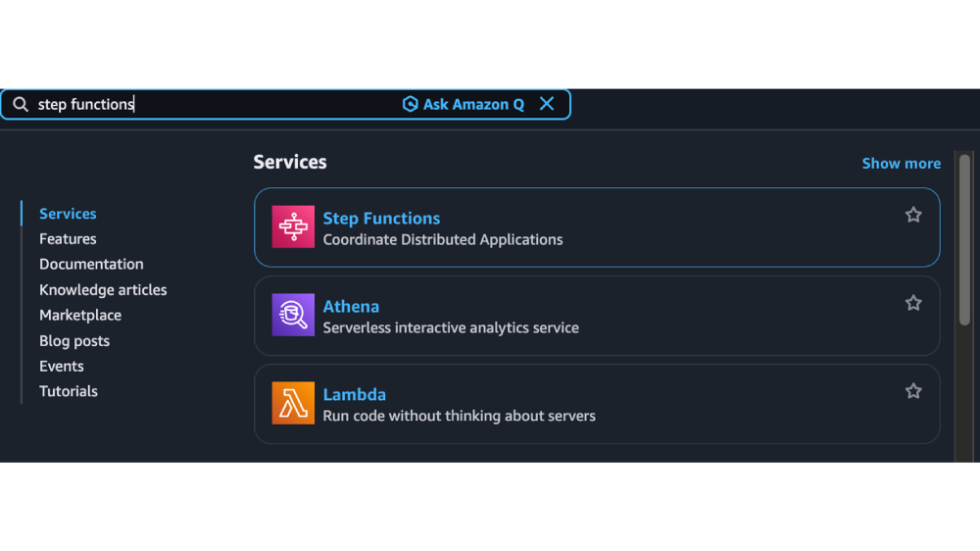Expand services list via Show more

tap(901, 164)
